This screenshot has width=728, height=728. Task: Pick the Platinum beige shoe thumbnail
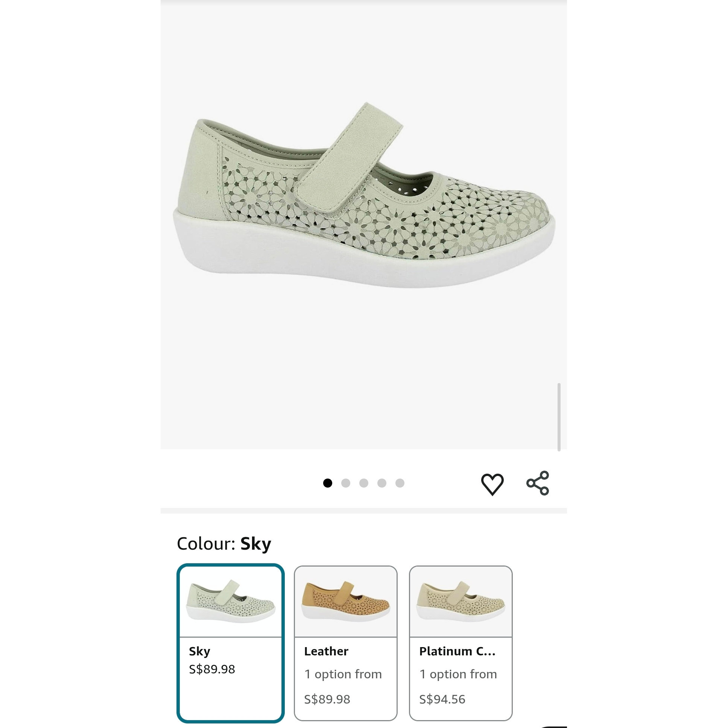461,601
